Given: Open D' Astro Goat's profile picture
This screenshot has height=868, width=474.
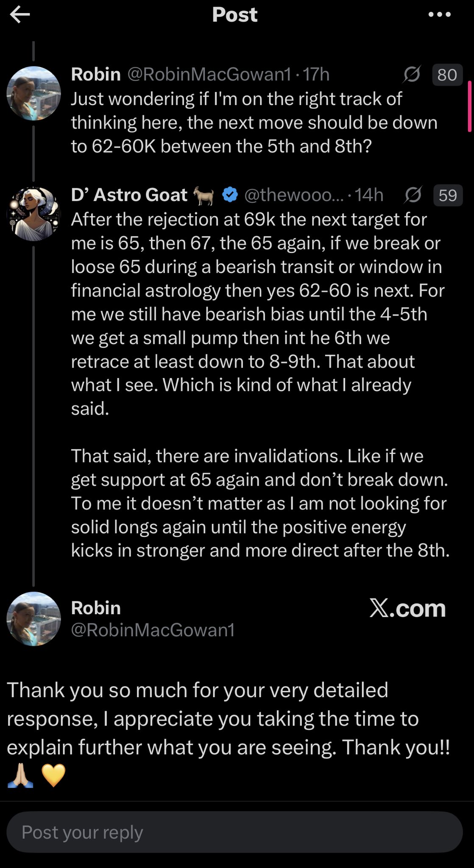Looking at the screenshot, I should pos(33,214).
